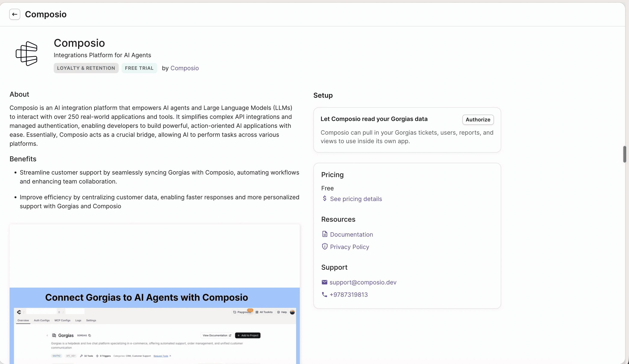Click the dollar sign pricing icon
Screen dimensions: 629x364
[325, 198]
